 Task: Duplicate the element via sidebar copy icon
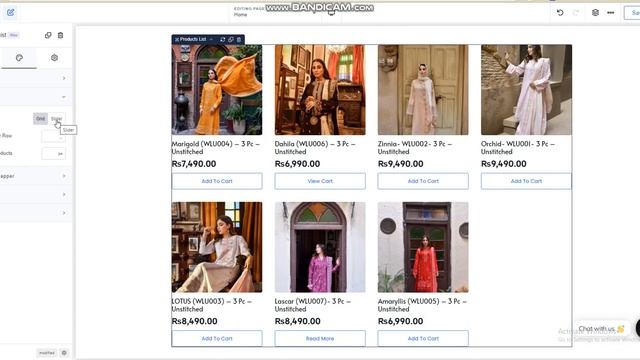click(x=48, y=35)
